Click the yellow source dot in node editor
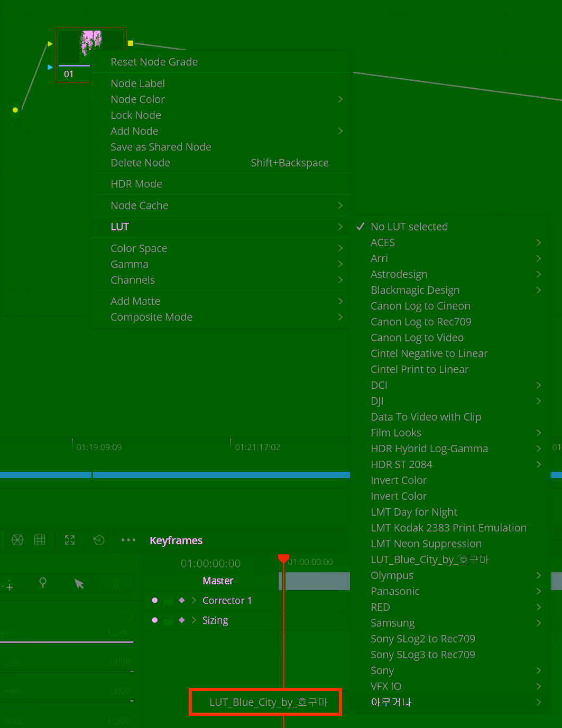 click(15, 110)
